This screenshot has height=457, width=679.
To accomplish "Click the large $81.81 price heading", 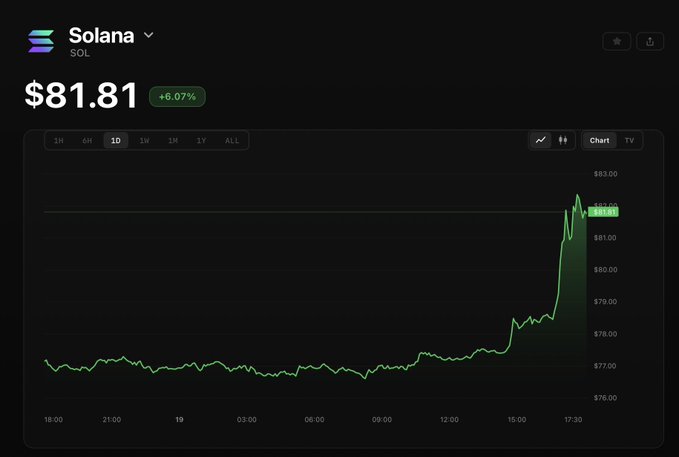I will pyautogui.click(x=81, y=95).
